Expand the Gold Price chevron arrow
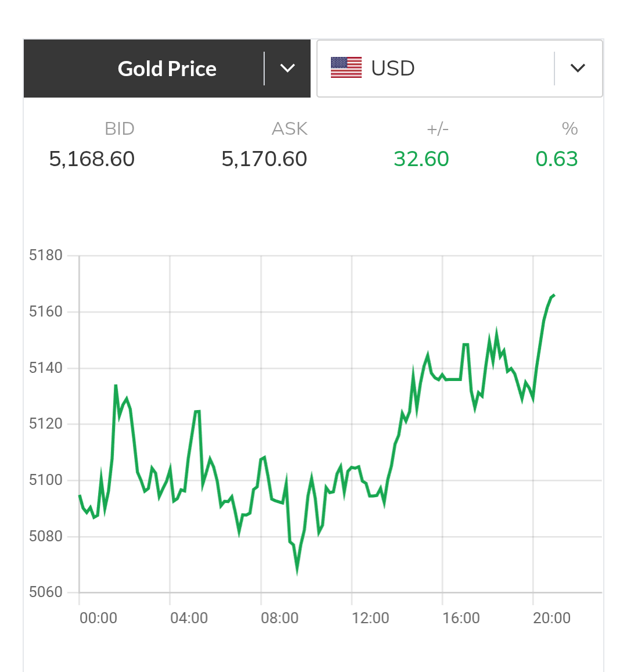Viewport: 627px width, 672px height. click(x=287, y=69)
